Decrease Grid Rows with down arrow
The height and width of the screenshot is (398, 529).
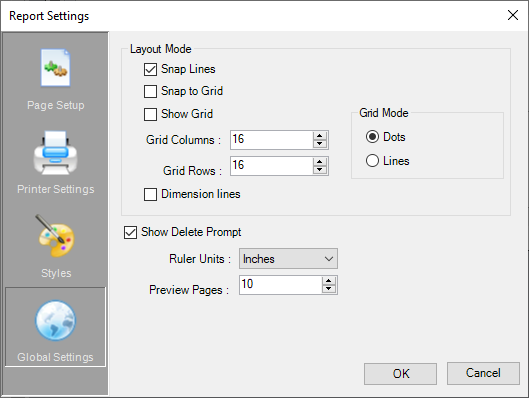[319, 170]
